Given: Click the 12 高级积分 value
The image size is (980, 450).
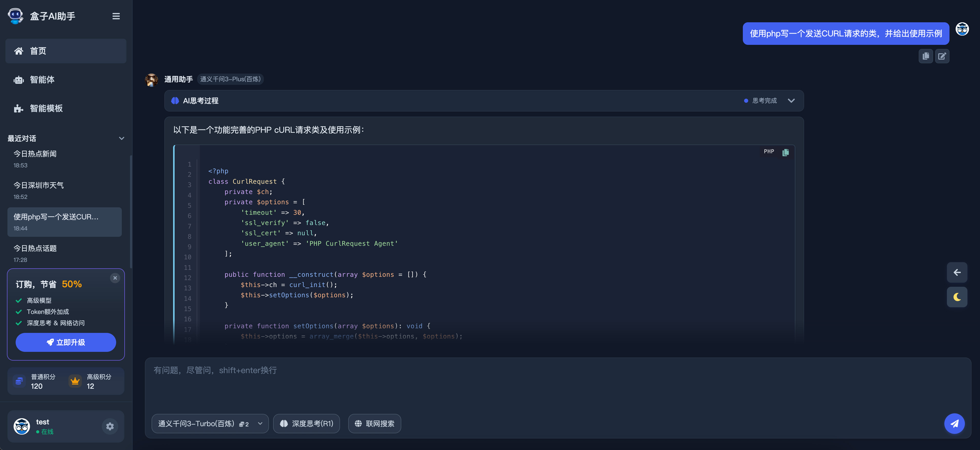Looking at the screenshot, I should 90,386.
